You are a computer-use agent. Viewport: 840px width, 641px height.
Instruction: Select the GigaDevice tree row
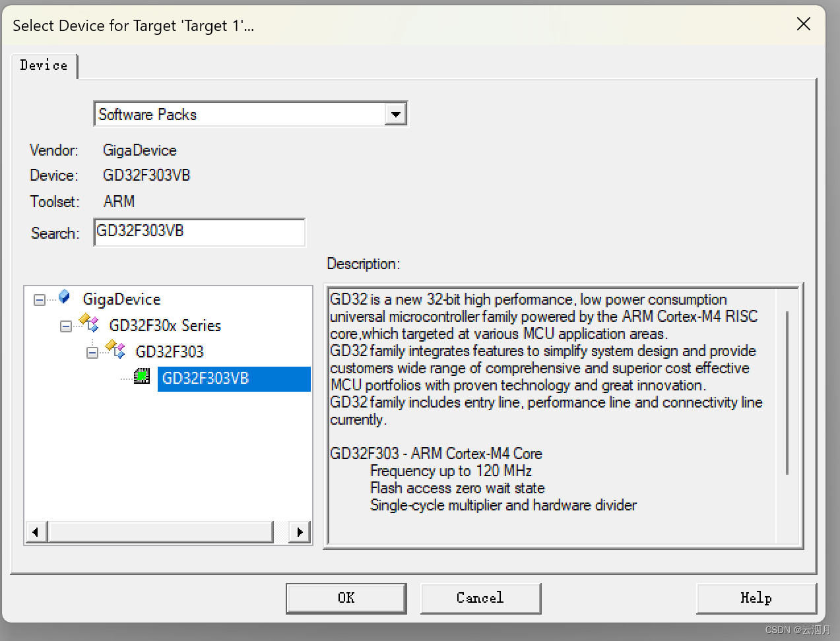(x=121, y=299)
